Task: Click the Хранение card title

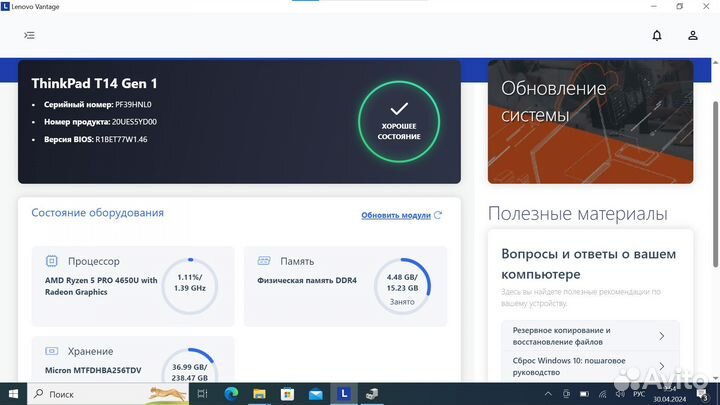Action: click(90, 351)
